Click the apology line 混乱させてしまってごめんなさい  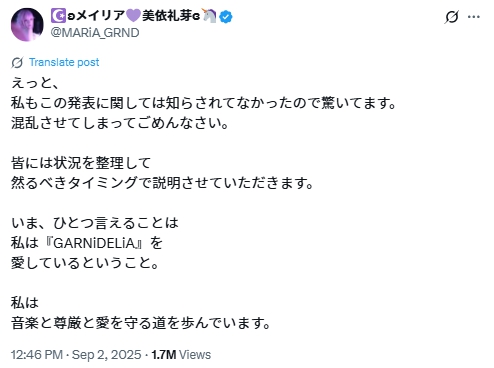119,123
